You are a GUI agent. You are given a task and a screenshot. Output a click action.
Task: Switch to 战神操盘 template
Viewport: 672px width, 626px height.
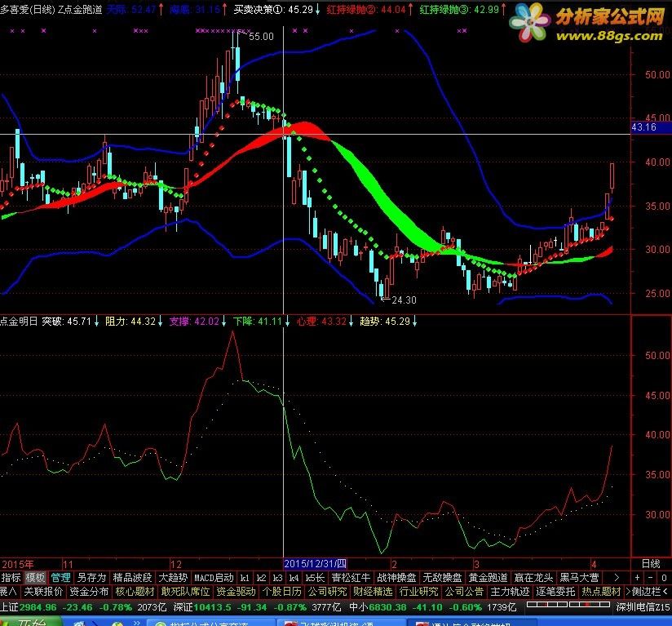396,578
